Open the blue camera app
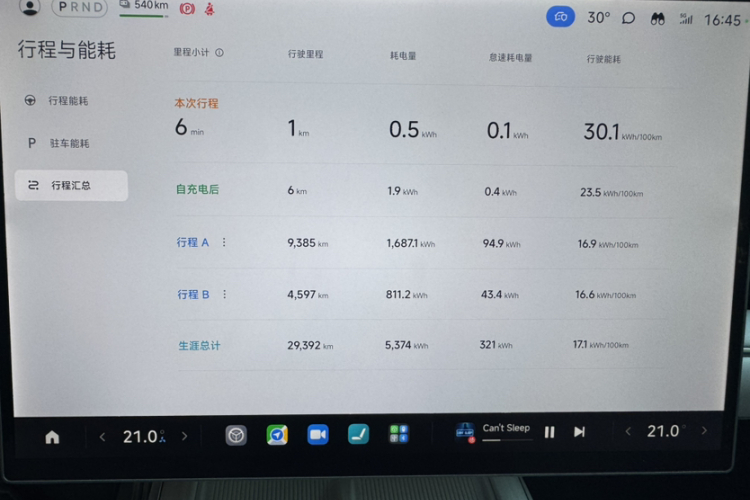 (x=318, y=434)
